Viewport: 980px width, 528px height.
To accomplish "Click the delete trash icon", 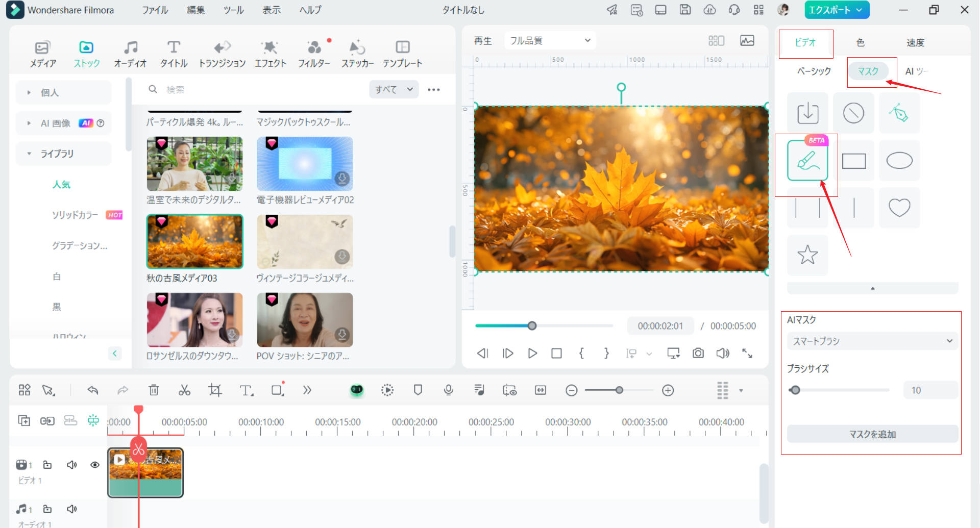I will coord(154,390).
